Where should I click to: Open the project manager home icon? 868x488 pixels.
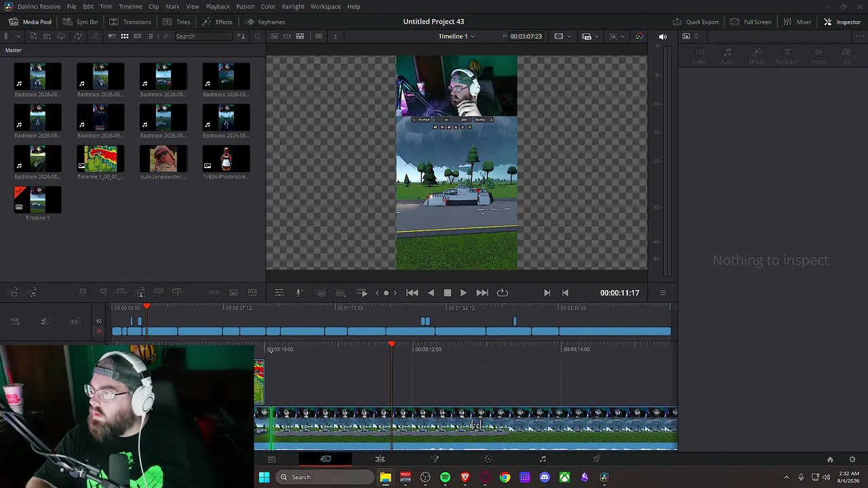click(829, 459)
